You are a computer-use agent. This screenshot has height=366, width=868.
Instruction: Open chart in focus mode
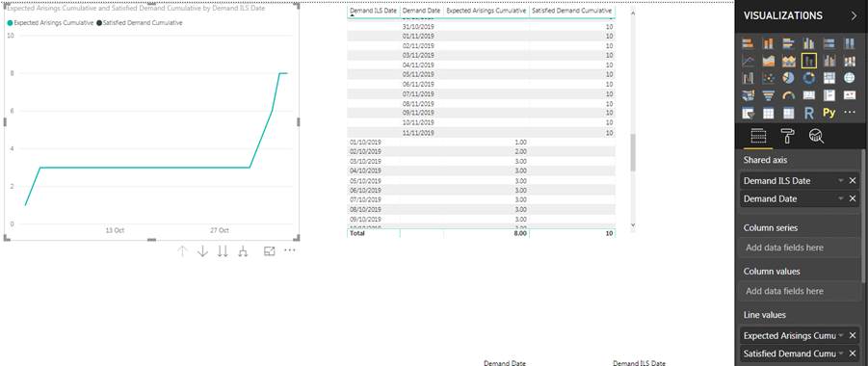pos(270,250)
